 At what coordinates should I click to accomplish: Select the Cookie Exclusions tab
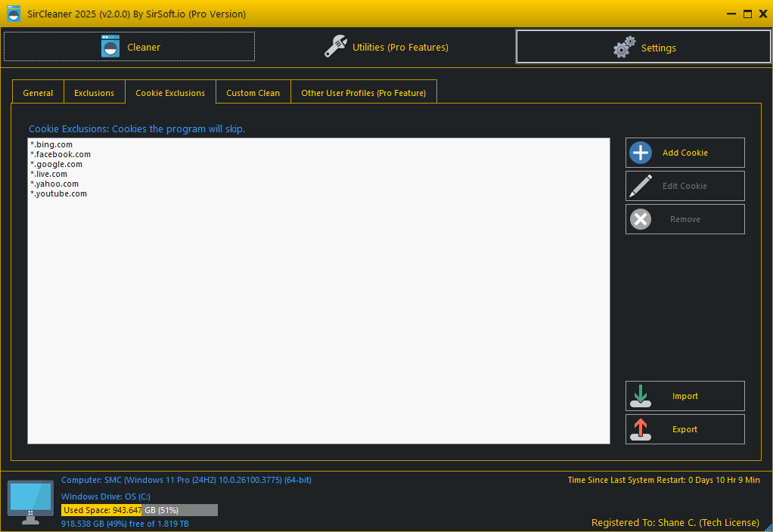click(x=170, y=93)
